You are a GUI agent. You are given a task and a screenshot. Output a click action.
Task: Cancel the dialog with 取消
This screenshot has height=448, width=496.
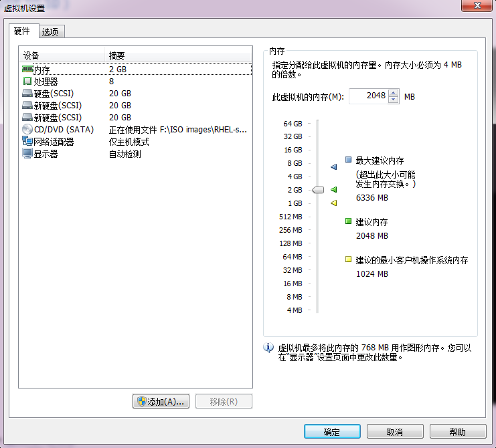pos(395,432)
